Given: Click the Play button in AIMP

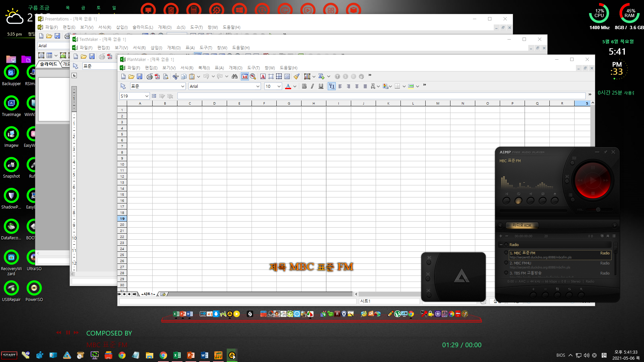Looking at the screenshot, I should [593, 180].
